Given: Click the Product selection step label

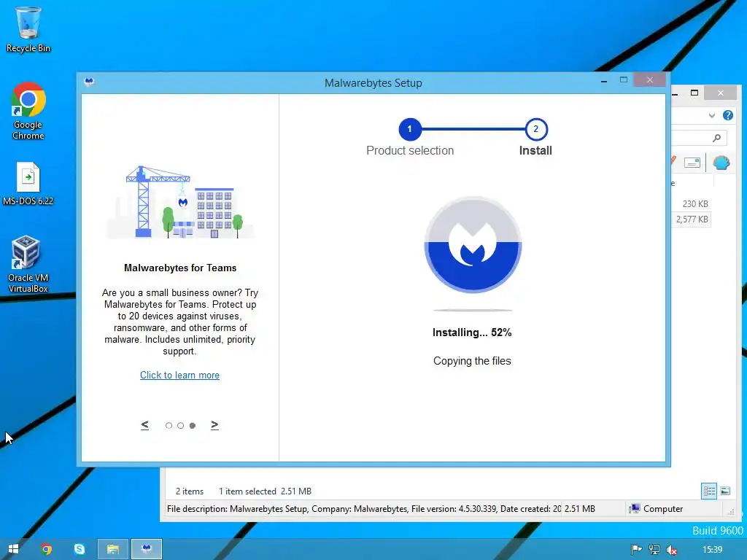Looking at the screenshot, I should click(410, 150).
